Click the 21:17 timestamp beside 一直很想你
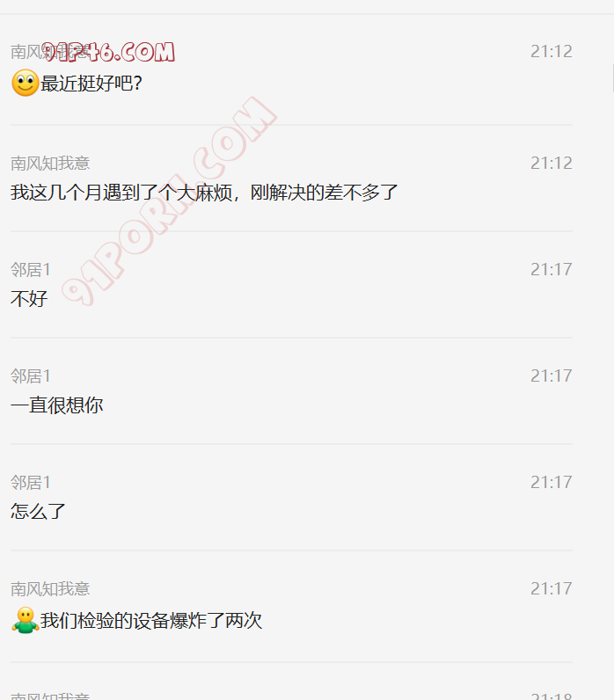The image size is (614, 700). coord(552,376)
